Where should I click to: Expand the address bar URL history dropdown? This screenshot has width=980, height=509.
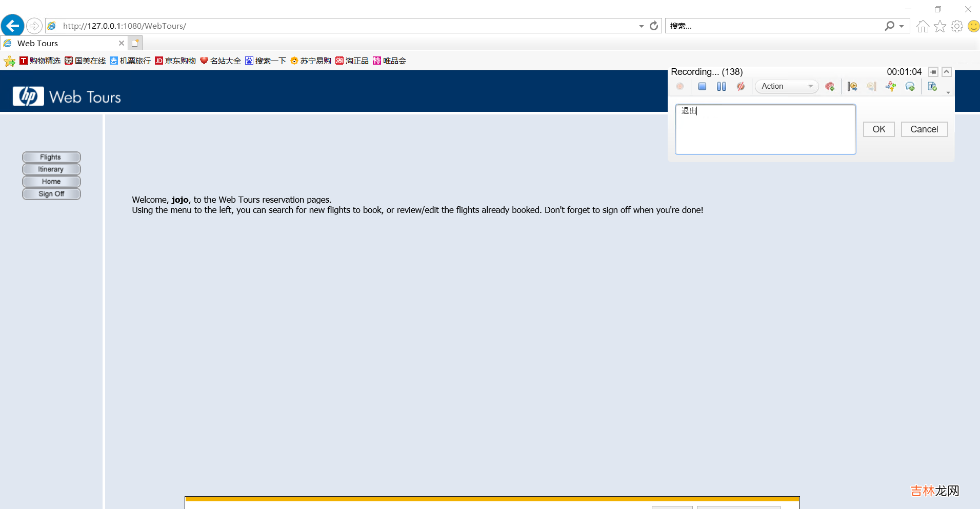click(641, 26)
